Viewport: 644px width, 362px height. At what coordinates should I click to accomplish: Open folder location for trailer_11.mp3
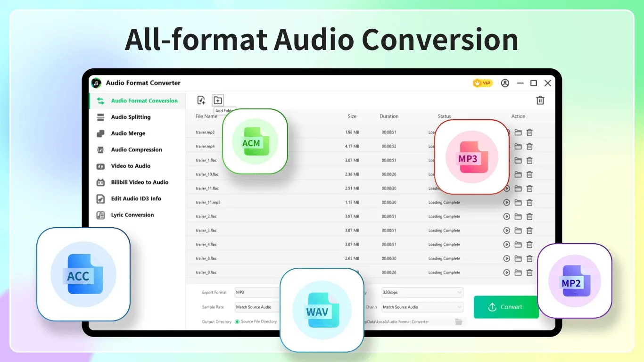pos(518,203)
